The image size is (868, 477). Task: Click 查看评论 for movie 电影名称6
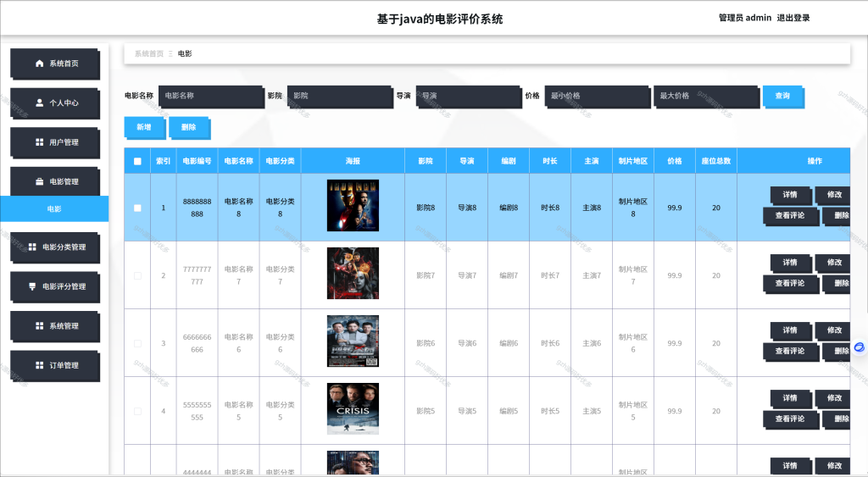pyautogui.click(x=790, y=352)
